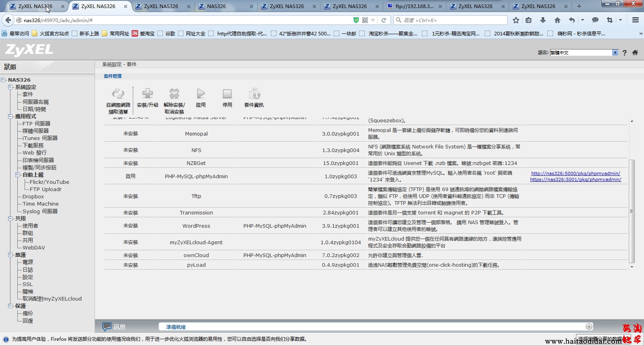Open the package information icon
This screenshot has height=346, width=644.
pos(254,94)
